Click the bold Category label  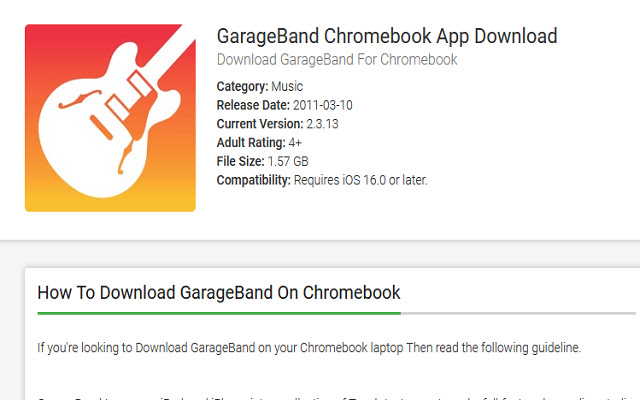coord(242,86)
